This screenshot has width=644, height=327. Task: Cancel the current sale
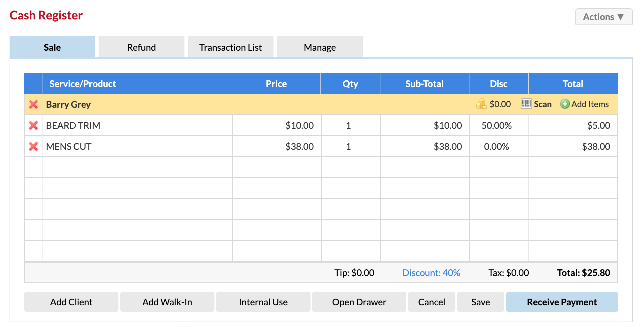[431, 302]
